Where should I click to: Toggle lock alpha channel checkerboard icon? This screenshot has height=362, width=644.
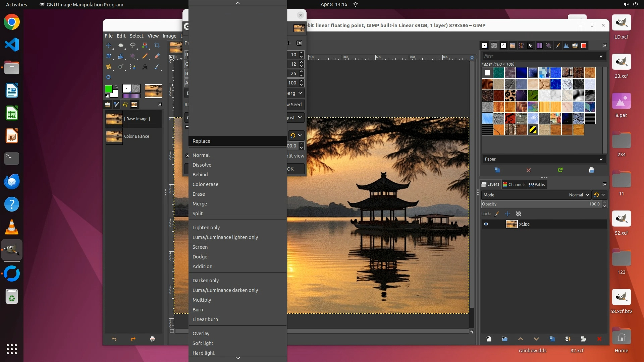tap(519, 214)
